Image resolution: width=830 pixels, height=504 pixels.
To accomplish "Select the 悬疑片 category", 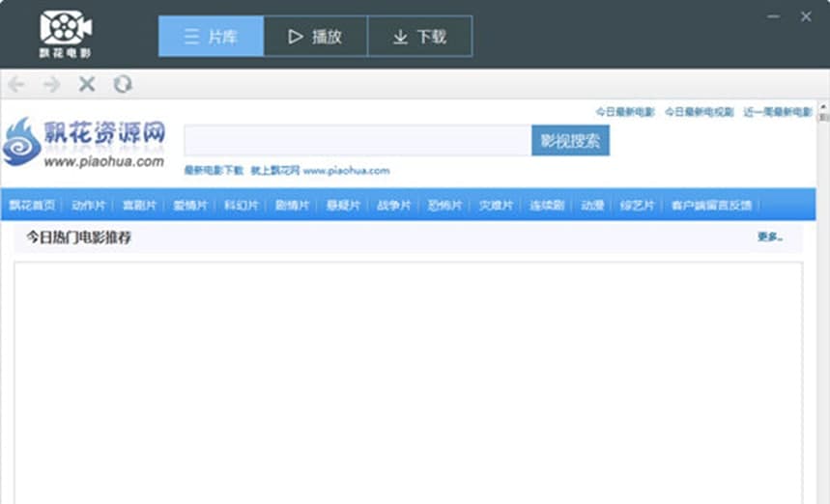I will point(343,206).
